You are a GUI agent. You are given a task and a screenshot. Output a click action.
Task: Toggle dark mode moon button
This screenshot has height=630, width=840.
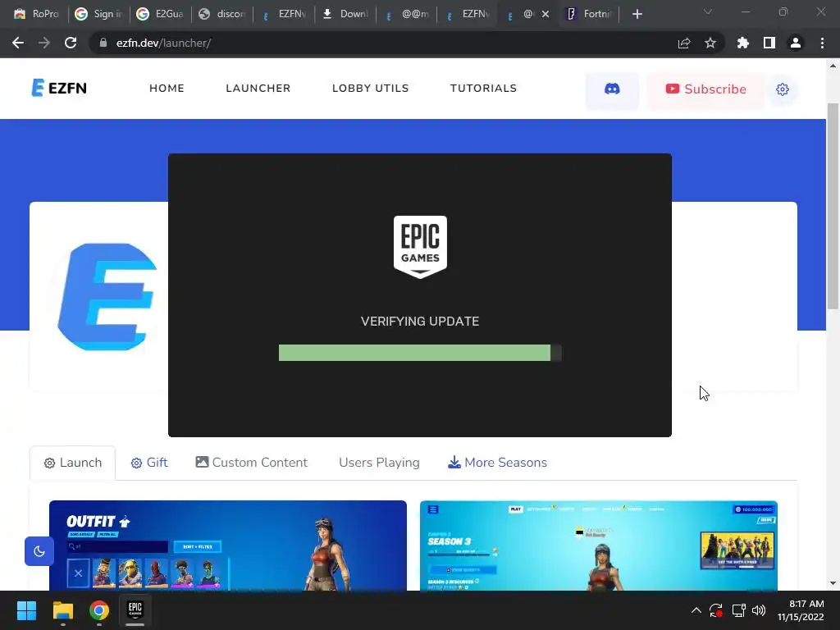tap(39, 550)
